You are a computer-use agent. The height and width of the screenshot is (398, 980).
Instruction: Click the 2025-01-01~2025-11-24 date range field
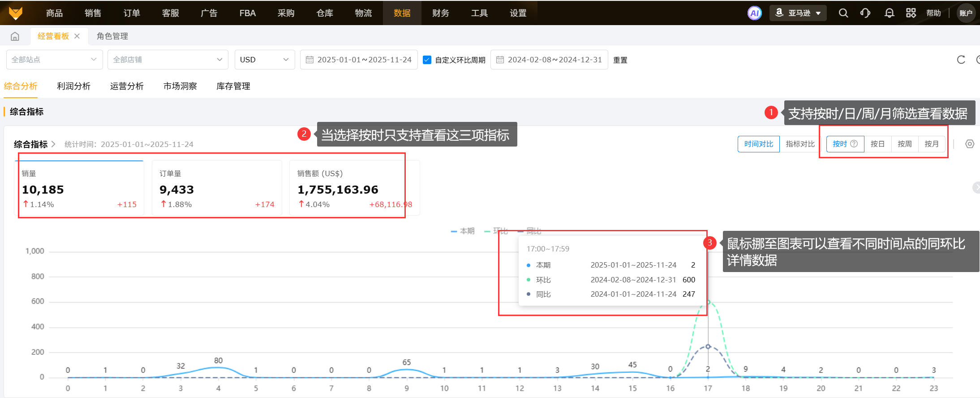tap(359, 60)
